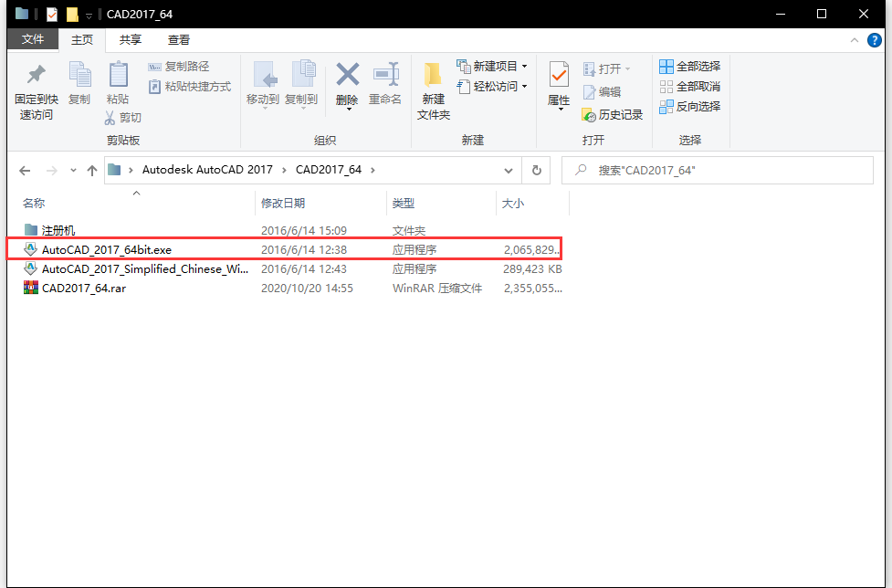
Task: Select the AutoCAD_2017_64bit.exe file
Action: [106, 249]
